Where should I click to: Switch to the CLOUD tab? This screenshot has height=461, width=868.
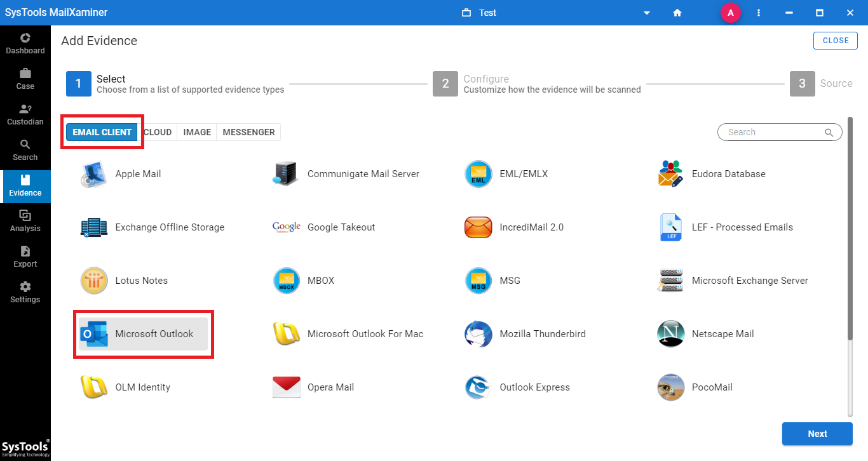(158, 132)
